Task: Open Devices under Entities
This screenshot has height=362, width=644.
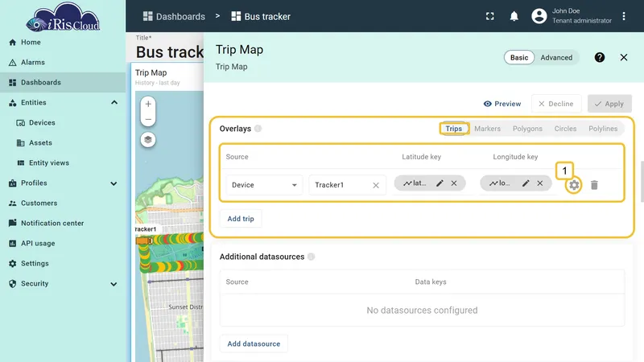Action: coord(63,123)
